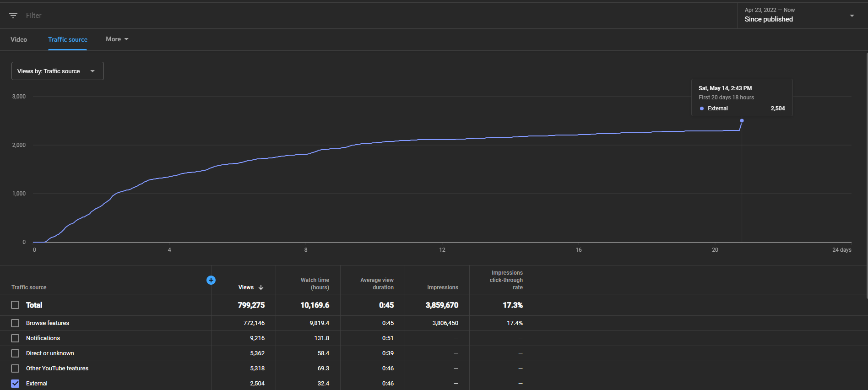The width and height of the screenshot is (868, 390).
Task: Enable the Notifications row checkbox
Action: tap(15, 338)
